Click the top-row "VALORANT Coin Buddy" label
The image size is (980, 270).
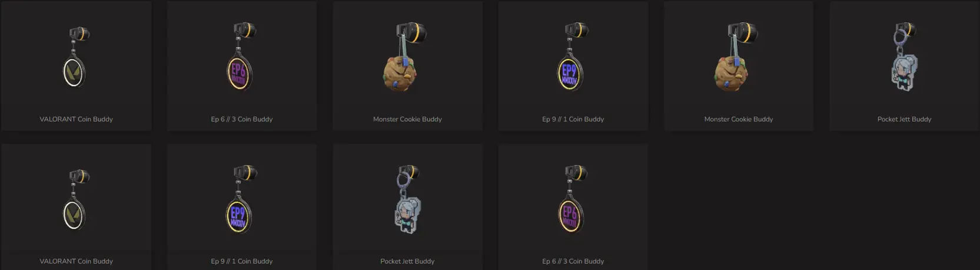(x=76, y=119)
